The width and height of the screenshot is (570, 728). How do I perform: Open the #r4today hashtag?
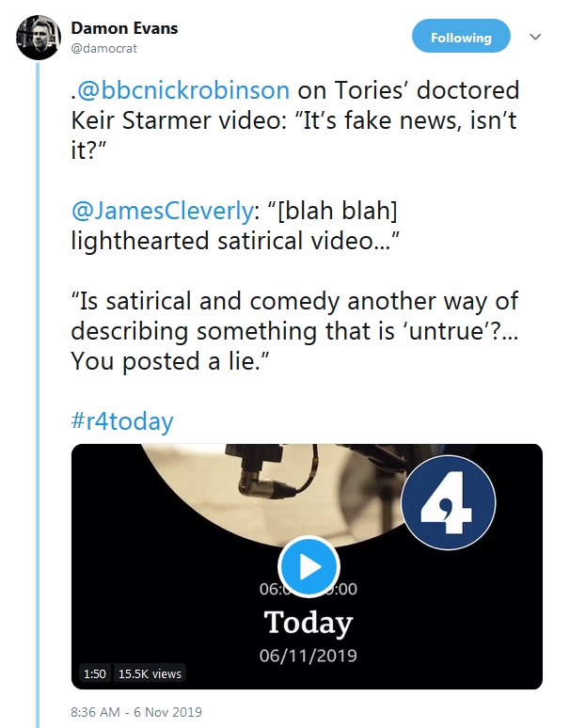(x=121, y=420)
